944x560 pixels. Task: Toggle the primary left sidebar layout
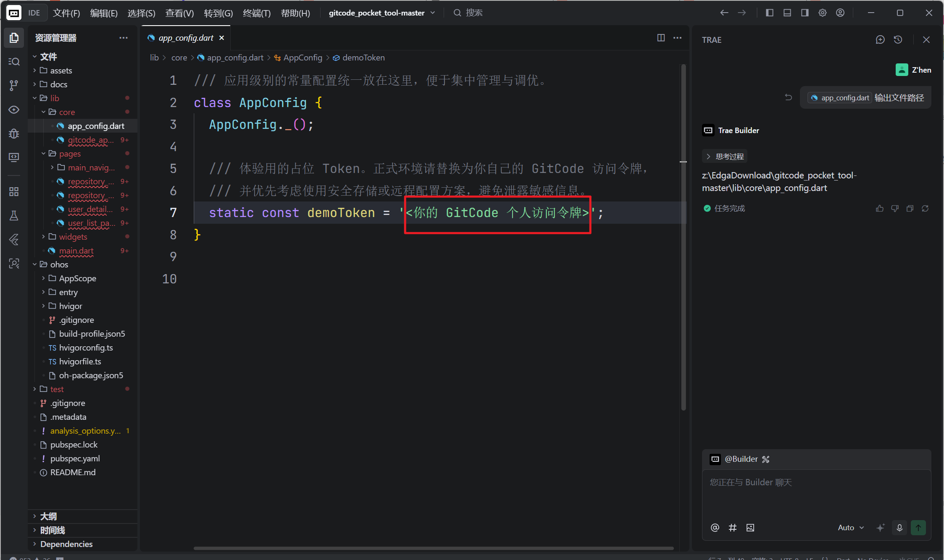tap(770, 13)
